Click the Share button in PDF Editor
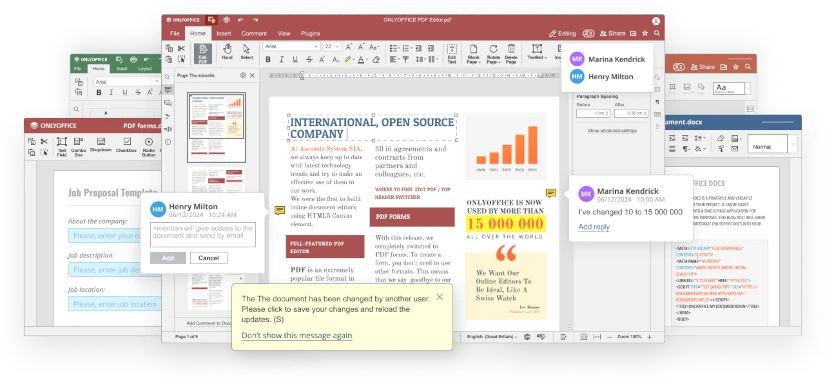Viewport: 825px width, 380px height. (612, 33)
